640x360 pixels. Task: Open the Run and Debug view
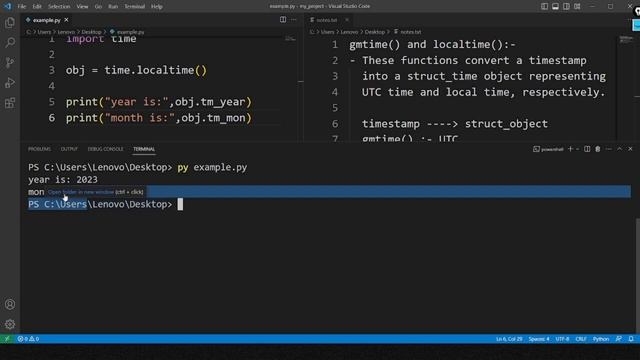(10, 83)
